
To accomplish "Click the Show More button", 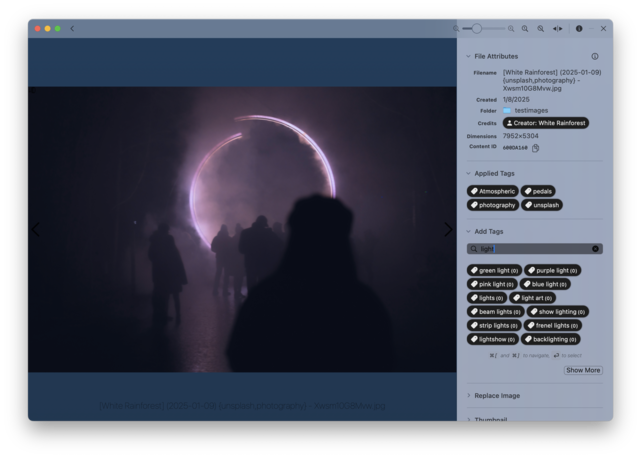I will (x=583, y=370).
